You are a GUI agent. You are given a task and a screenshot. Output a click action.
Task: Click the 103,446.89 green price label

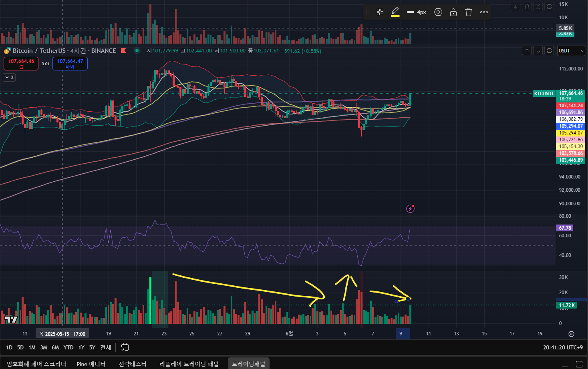pos(571,160)
